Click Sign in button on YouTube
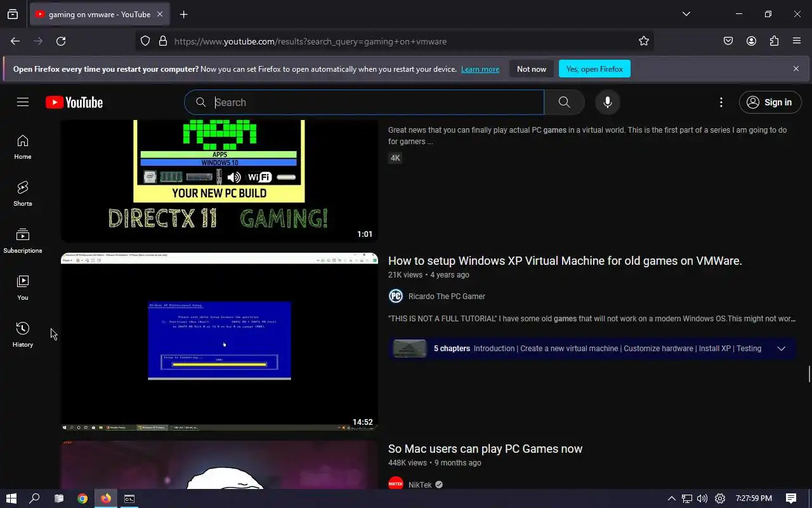The width and height of the screenshot is (812, 508). [770, 102]
